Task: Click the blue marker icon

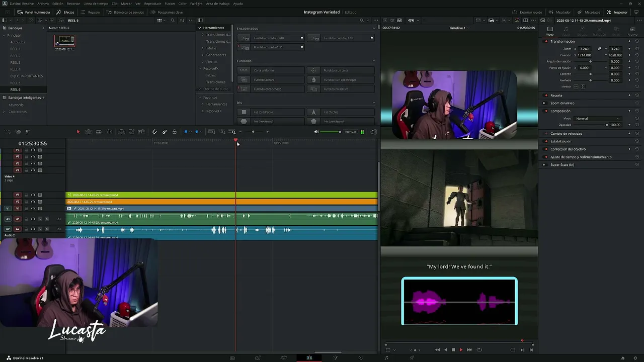Action: [197, 132]
